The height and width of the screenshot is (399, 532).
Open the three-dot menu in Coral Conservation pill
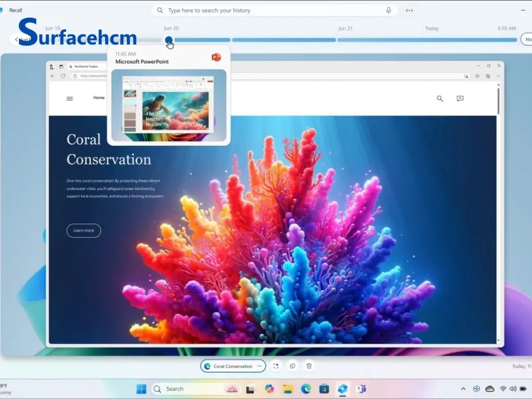[x=260, y=366]
